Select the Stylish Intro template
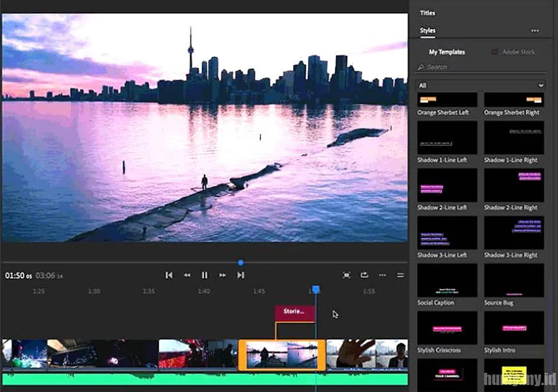Image resolution: width=558 pixels, height=392 pixels. (x=514, y=329)
